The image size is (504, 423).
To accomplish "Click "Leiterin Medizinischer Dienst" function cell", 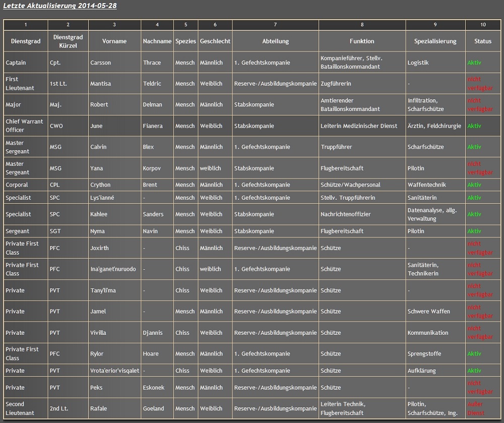I will click(359, 126).
